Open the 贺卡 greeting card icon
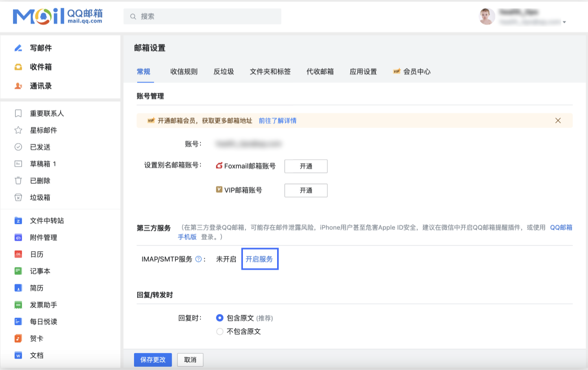This screenshot has width=588, height=370. 18,338
